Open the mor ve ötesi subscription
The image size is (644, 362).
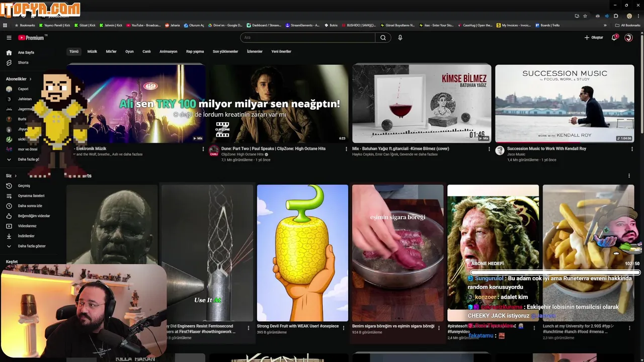click(x=22, y=149)
